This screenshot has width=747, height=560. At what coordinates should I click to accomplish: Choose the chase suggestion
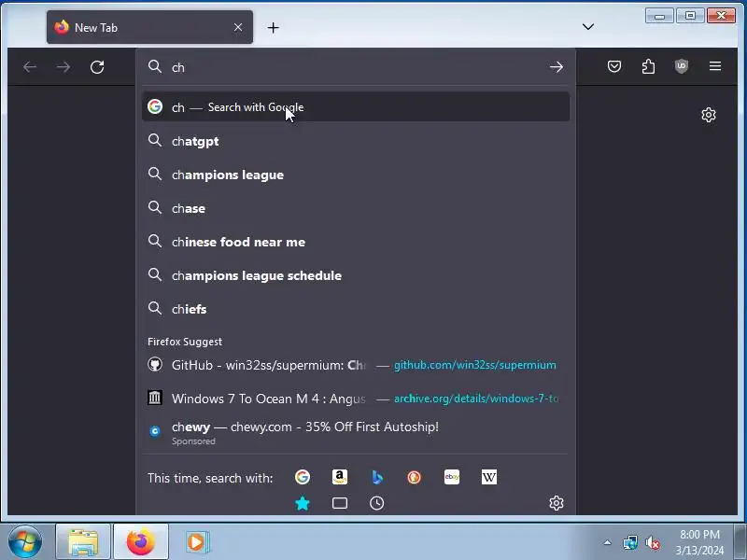356,208
